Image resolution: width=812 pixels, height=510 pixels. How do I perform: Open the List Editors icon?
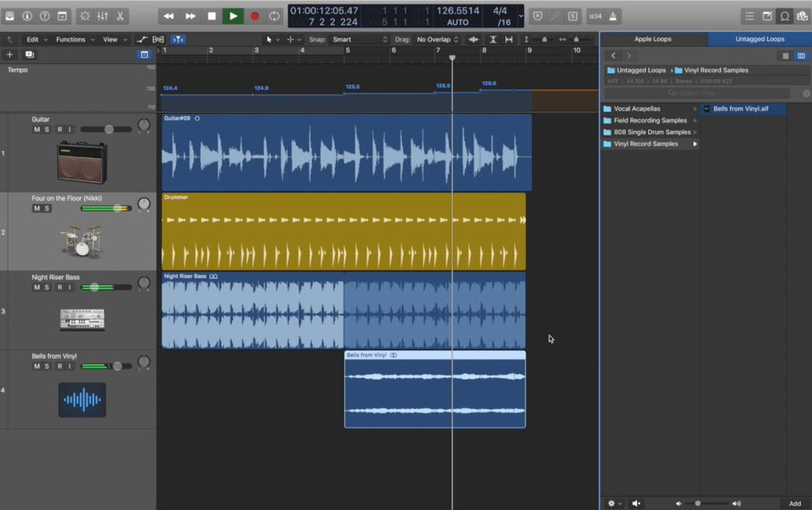tap(749, 14)
